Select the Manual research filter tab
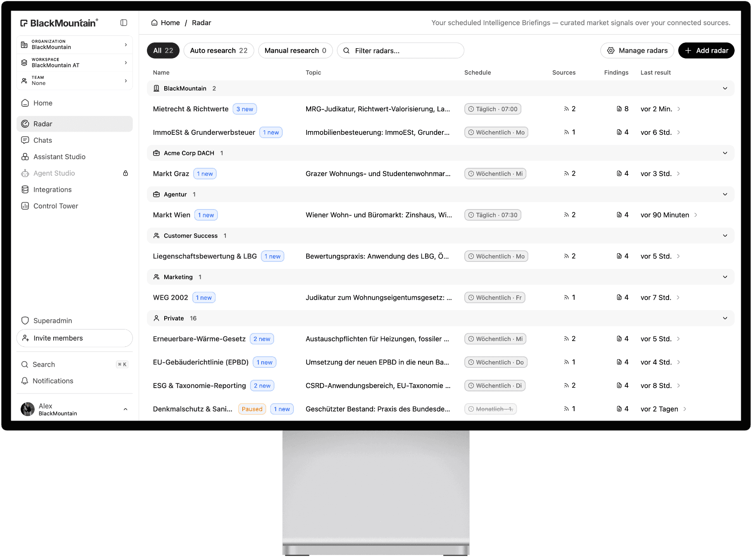This screenshot has height=560, width=752. tap(296, 50)
